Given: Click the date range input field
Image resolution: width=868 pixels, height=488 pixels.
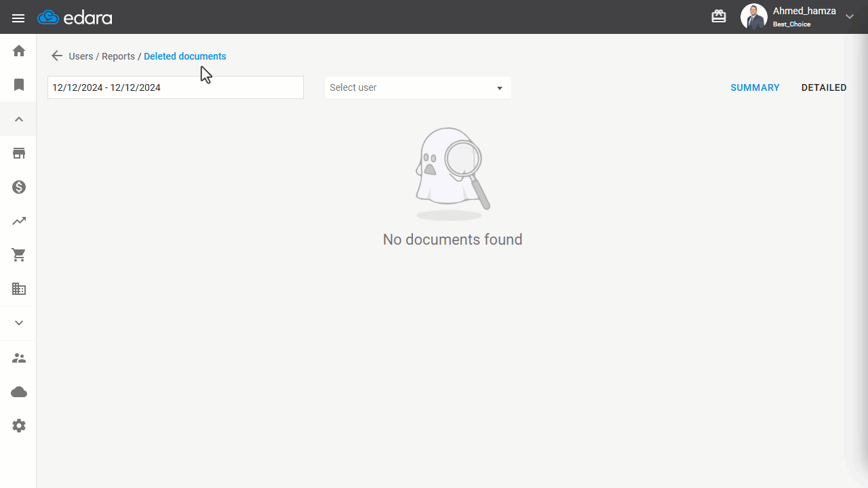Looking at the screenshot, I should tap(176, 87).
